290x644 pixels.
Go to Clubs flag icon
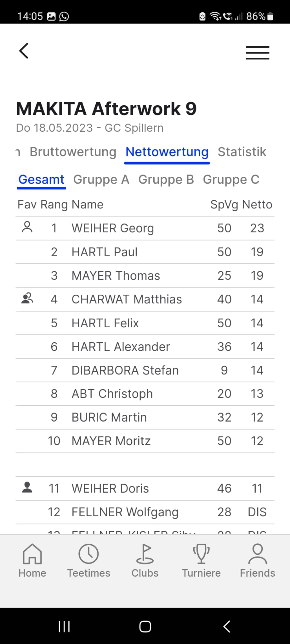coord(145,554)
